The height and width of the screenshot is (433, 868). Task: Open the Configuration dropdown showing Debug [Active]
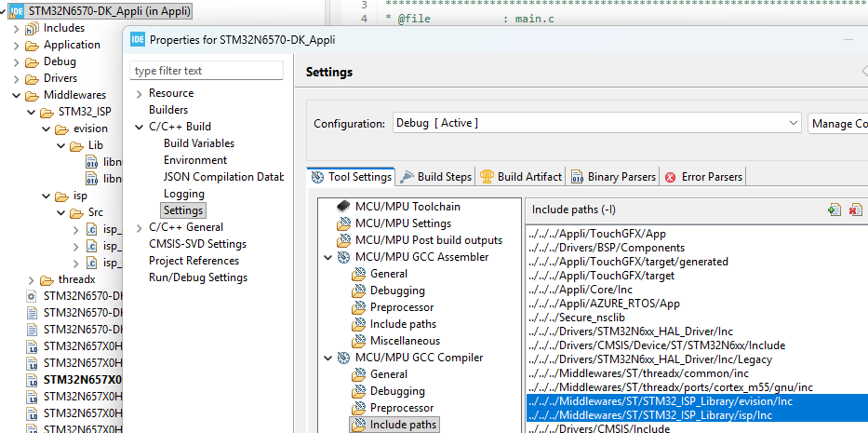pos(596,123)
